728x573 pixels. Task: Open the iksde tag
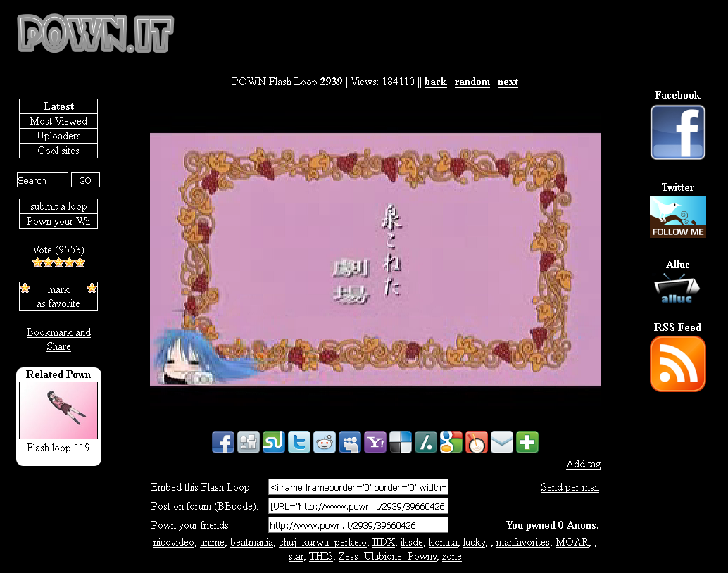click(x=412, y=542)
